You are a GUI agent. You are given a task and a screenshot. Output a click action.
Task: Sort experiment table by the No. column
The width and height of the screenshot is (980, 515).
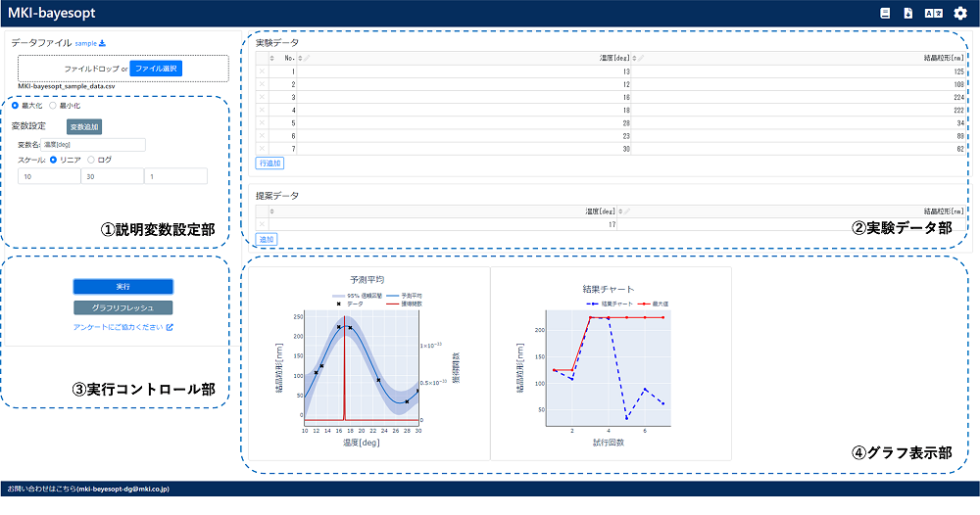271,58
